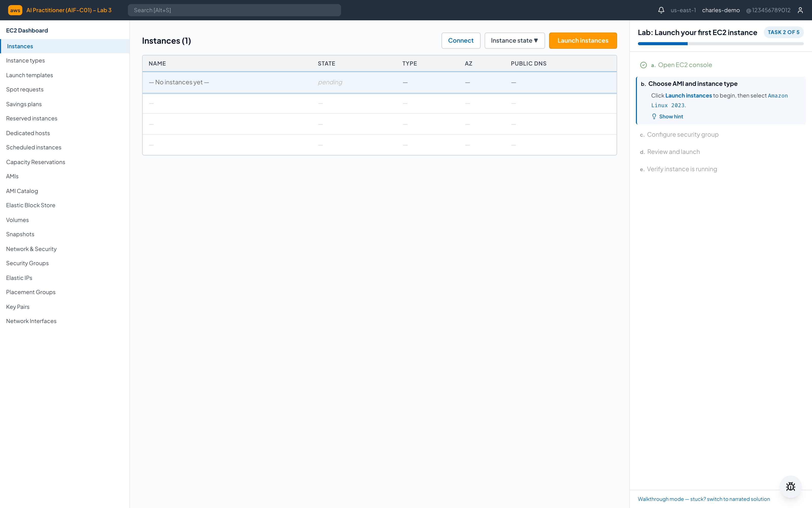Click the Instances (1) heading

(166, 41)
